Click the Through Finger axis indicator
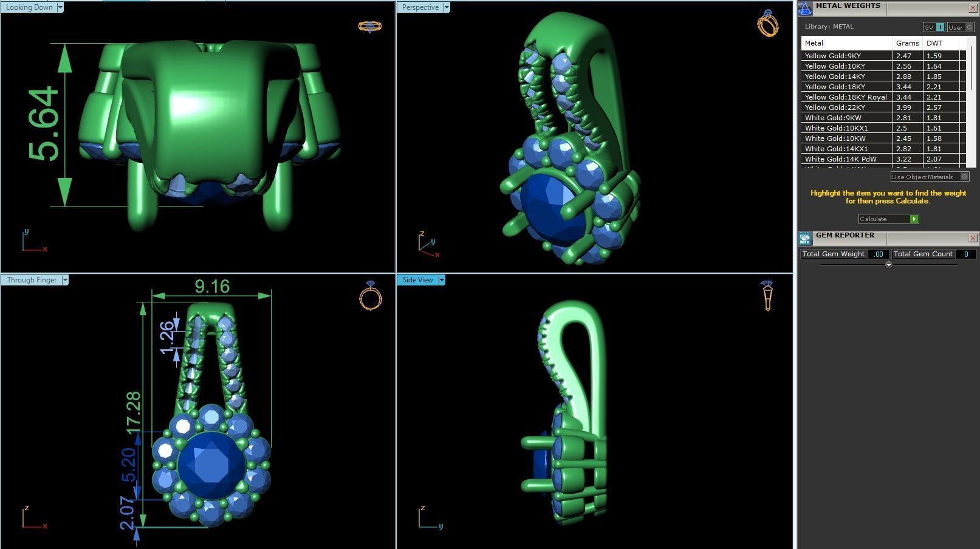Viewport: 980px width, 549px height. [x=34, y=517]
